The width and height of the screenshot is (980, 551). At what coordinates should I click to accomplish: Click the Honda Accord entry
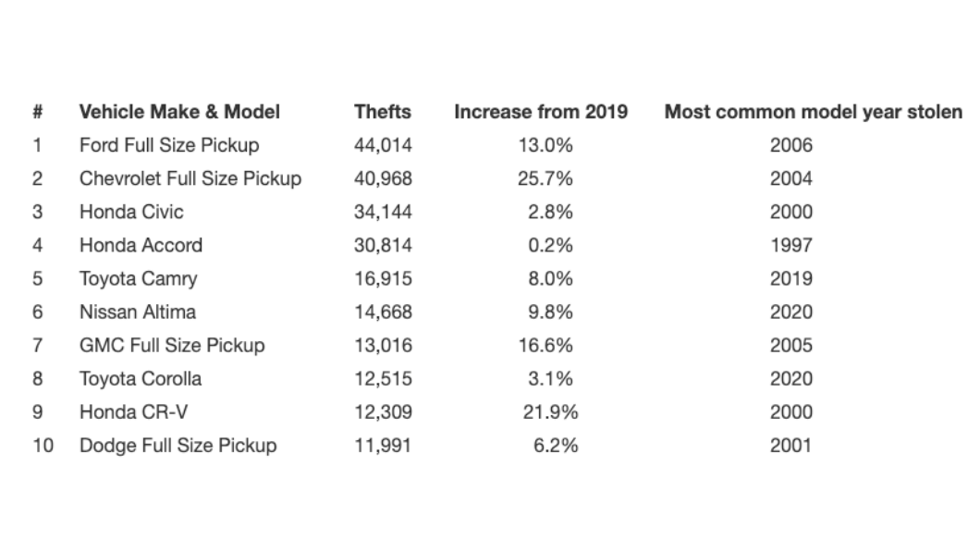point(141,246)
